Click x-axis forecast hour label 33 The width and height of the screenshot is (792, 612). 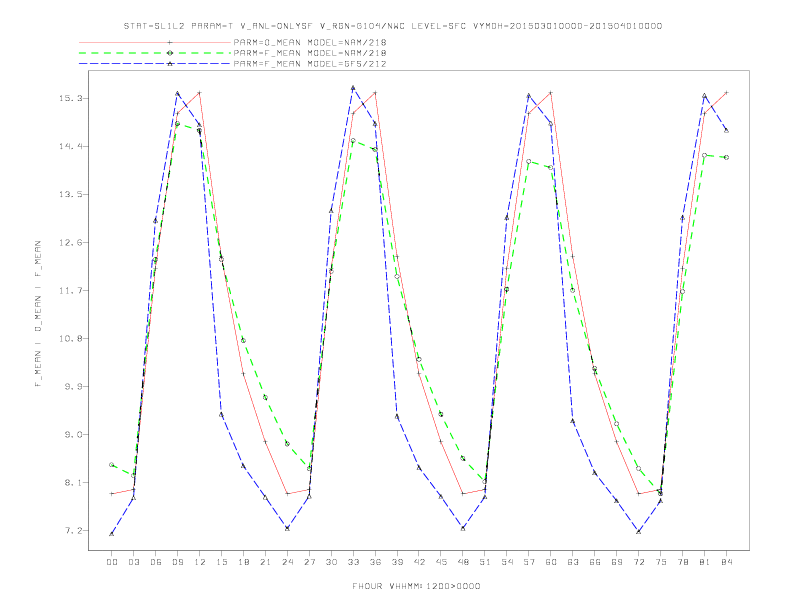(x=353, y=562)
